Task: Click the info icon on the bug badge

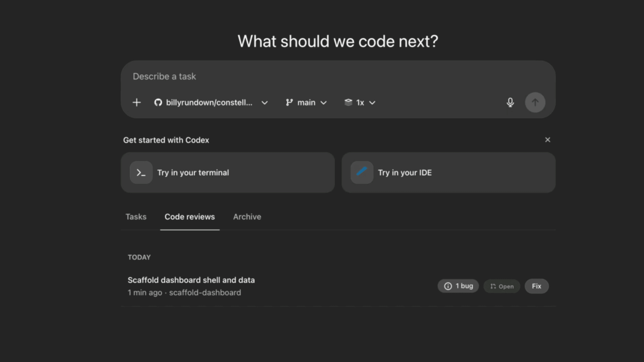Action: [x=448, y=286]
